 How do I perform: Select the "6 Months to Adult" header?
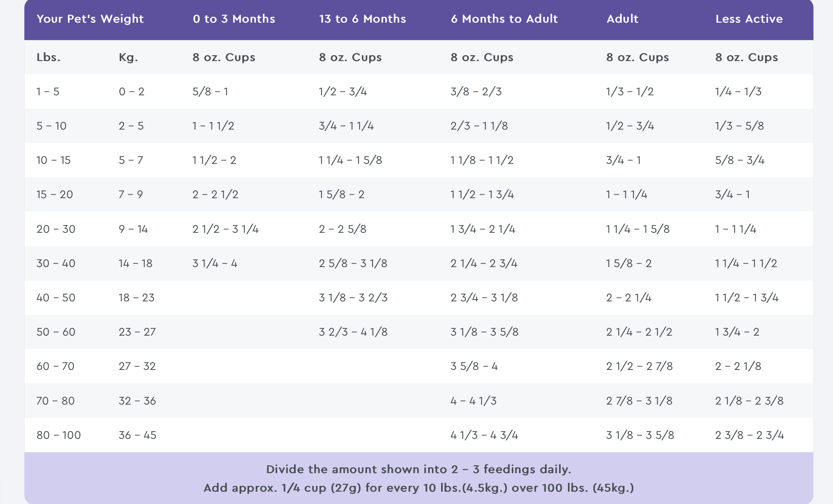click(504, 19)
